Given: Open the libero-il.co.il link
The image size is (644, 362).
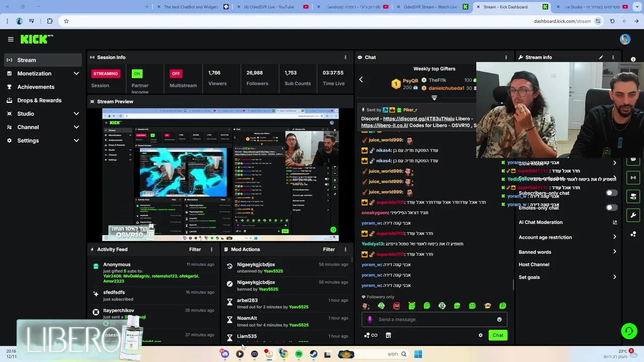Looking at the screenshot, I should [x=384, y=125].
